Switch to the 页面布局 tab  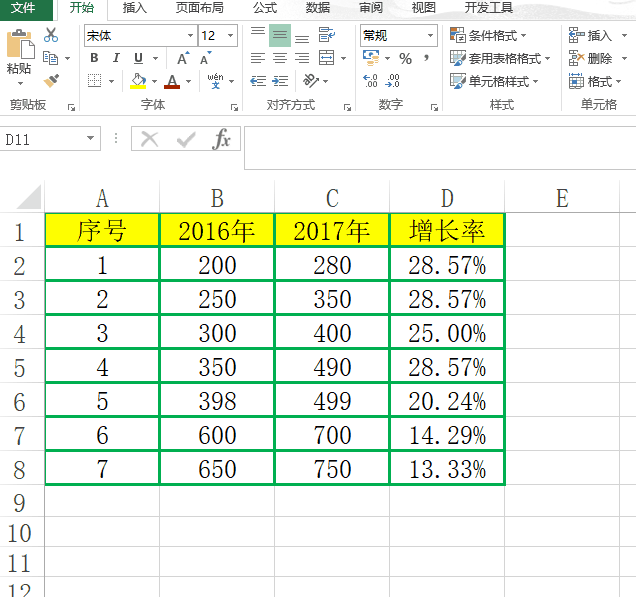200,8
